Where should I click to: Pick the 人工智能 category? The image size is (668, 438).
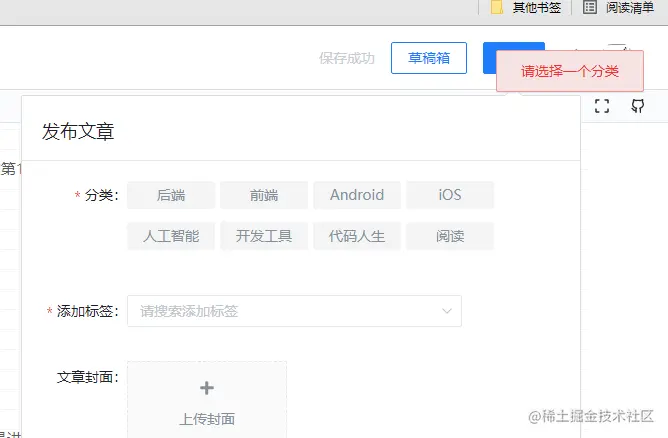point(171,236)
